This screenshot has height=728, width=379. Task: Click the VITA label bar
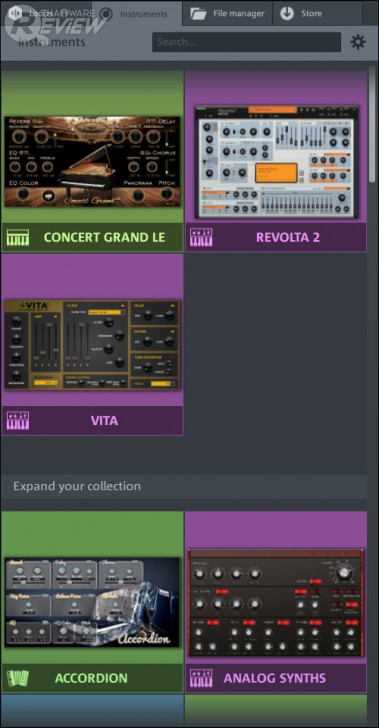pos(92,421)
